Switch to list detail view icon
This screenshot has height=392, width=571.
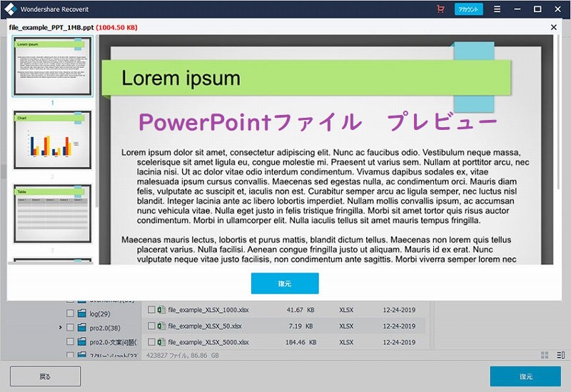coord(561,355)
